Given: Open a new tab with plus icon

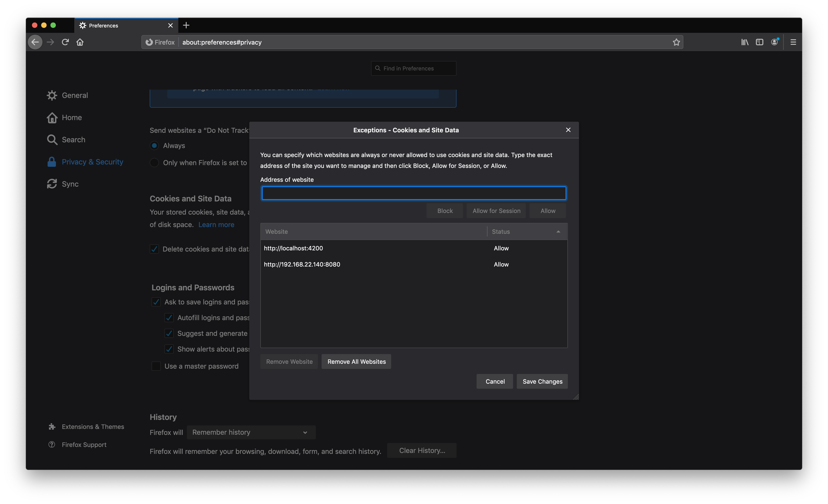Looking at the screenshot, I should (x=186, y=25).
